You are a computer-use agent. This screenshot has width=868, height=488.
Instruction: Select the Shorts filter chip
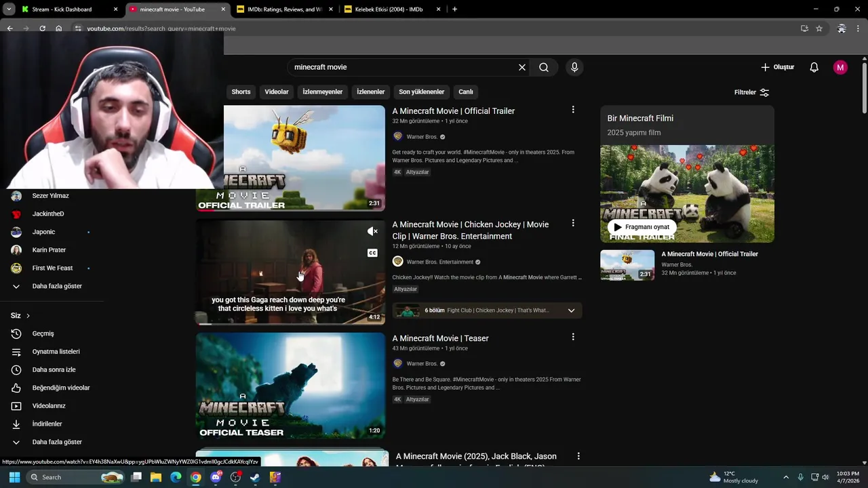coord(241,91)
